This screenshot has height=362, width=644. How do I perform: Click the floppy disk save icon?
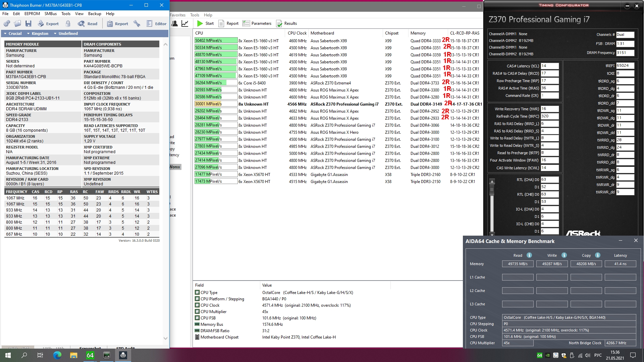click(x=29, y=23)
